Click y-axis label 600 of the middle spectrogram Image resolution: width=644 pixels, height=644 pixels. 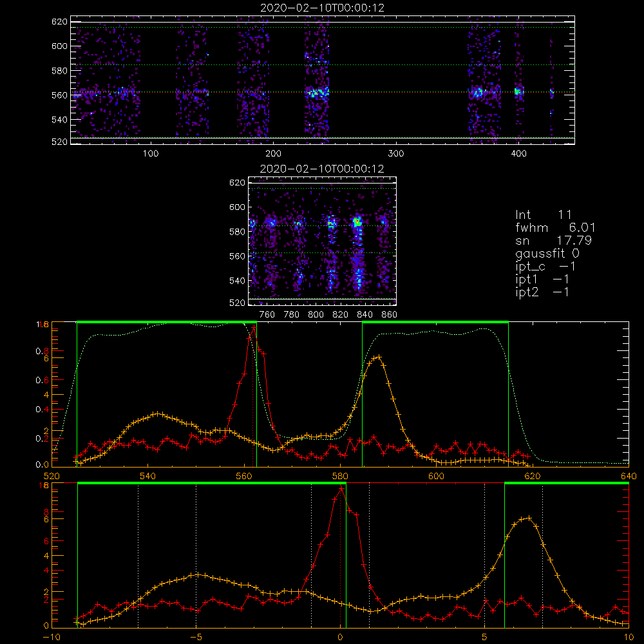point(237,207)
